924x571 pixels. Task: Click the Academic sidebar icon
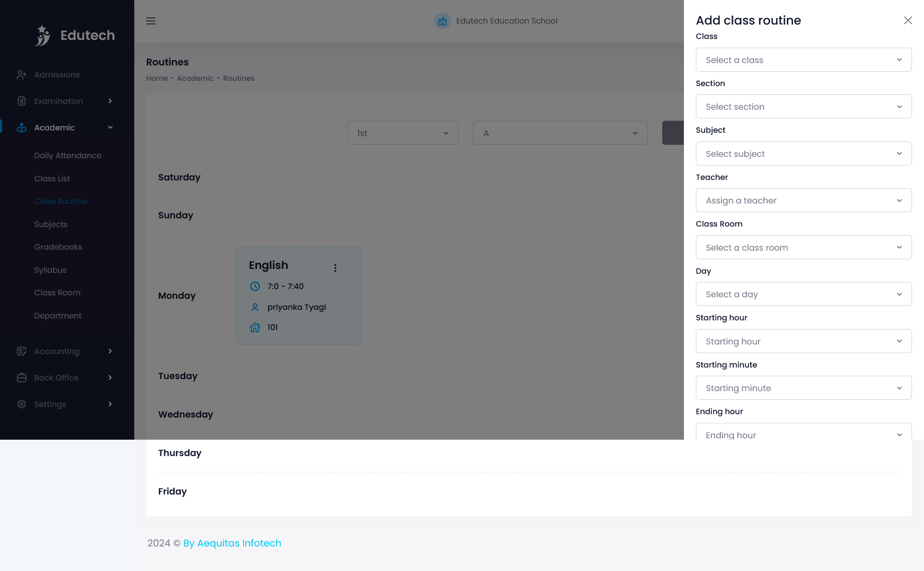22,127
